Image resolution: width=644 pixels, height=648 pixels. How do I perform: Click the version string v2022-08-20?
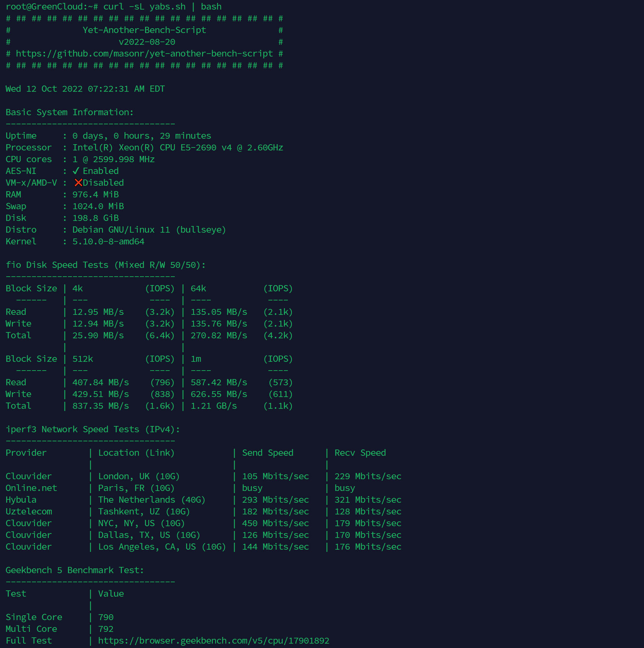(x=147, y=42)
